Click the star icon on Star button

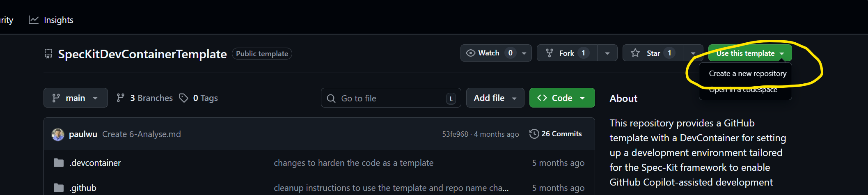[x=635, y=53]
